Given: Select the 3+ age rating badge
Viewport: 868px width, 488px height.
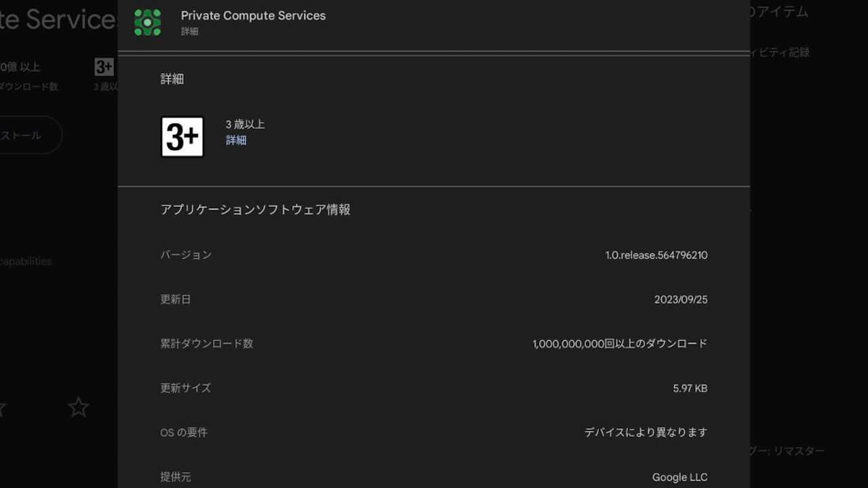Looking at the screenshot, I should (x=182, y=135).
